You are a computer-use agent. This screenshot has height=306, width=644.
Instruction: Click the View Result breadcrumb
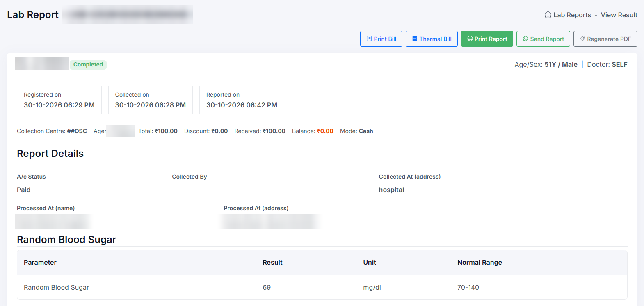tap(619, 15)
